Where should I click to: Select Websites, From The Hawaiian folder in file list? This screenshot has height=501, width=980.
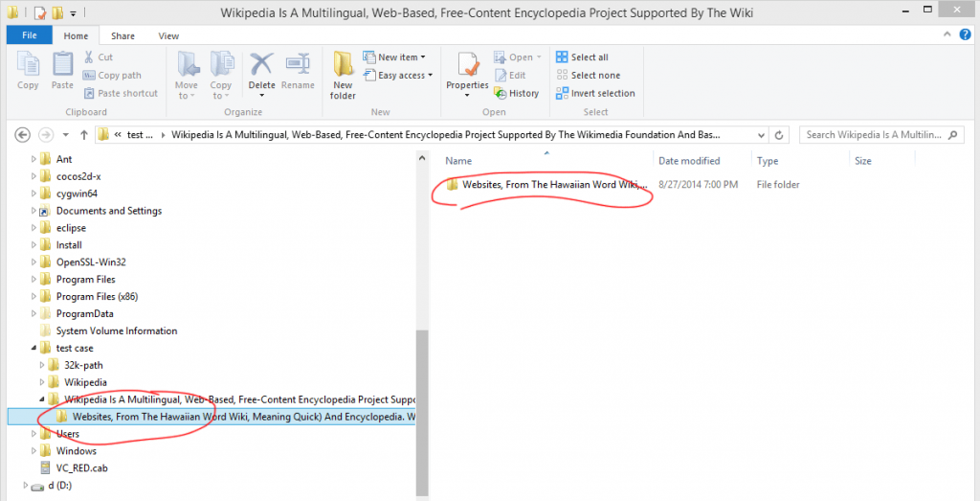546,185
